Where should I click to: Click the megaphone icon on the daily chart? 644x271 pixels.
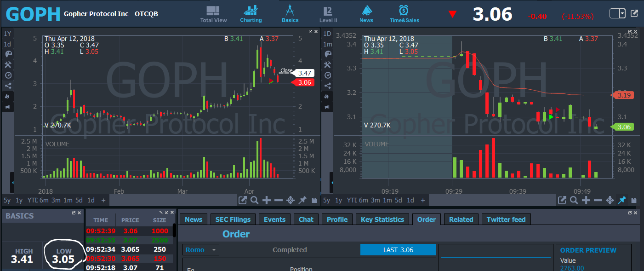[x=7, y=107]
